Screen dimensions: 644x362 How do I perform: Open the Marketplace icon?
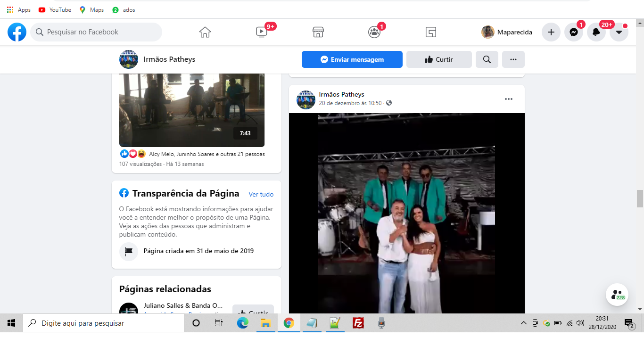click(x=318, y=32)
